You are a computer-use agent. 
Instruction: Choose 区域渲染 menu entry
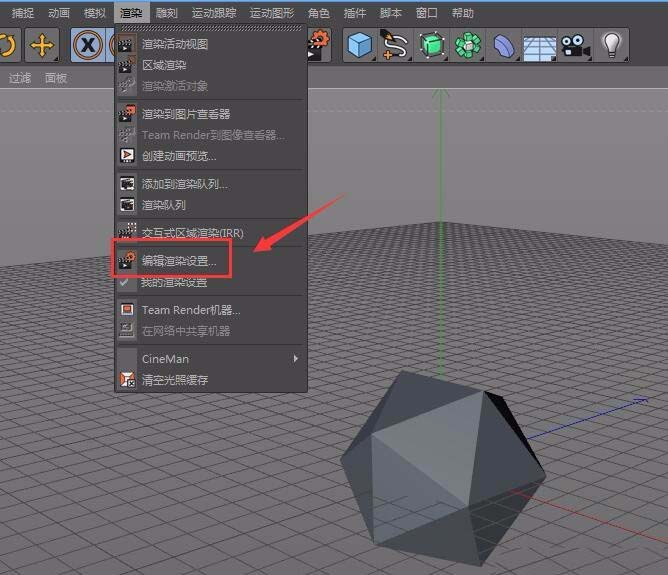pos(211,66)
